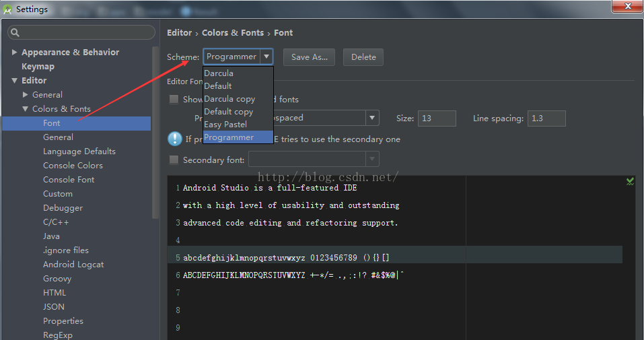Open the Primary font dropdown arrow
Viewport: 644px width, 340px height.
pyautogui.click(x=372, y=118)
